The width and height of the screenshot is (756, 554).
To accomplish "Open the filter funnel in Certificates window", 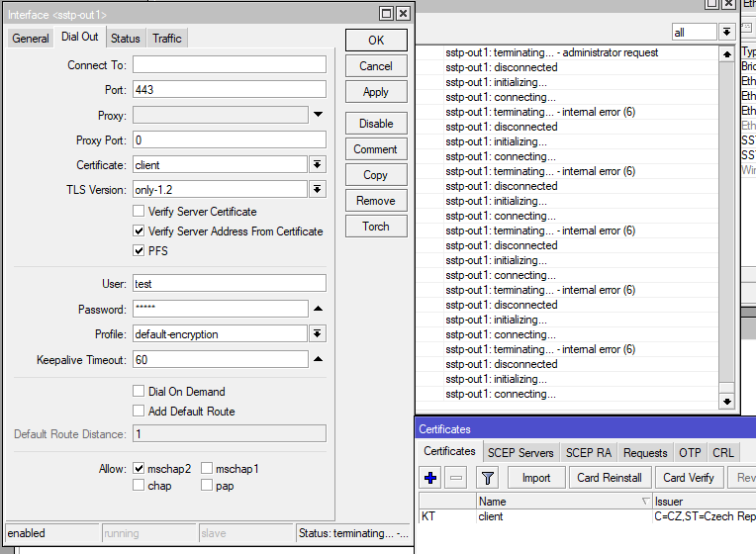I will tap(488, 478).
